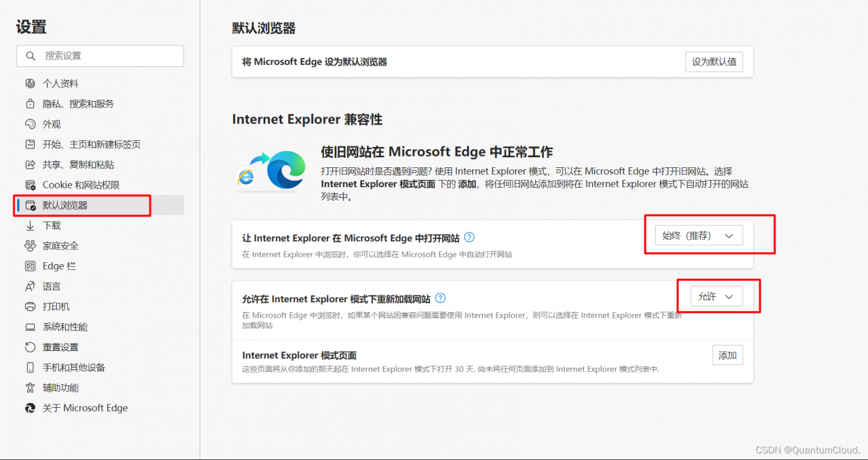Click label 允许在 Internet Explorer 模式下重新加载网站

336,299
